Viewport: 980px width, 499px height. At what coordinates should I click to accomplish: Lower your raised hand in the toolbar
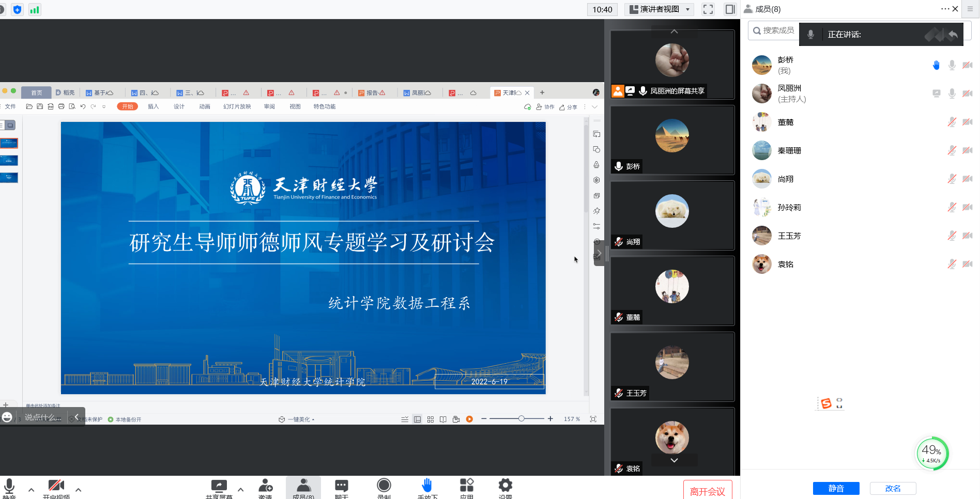tap(427, 488)
